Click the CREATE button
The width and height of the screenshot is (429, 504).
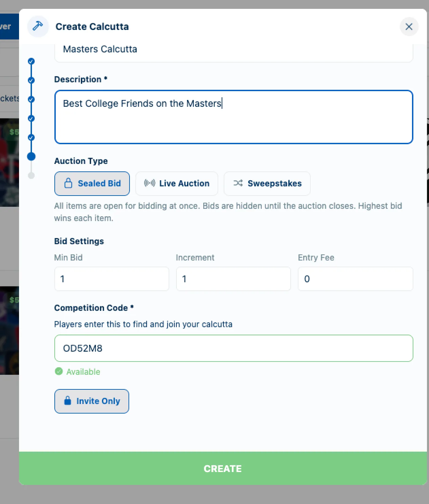coord(223,468)
